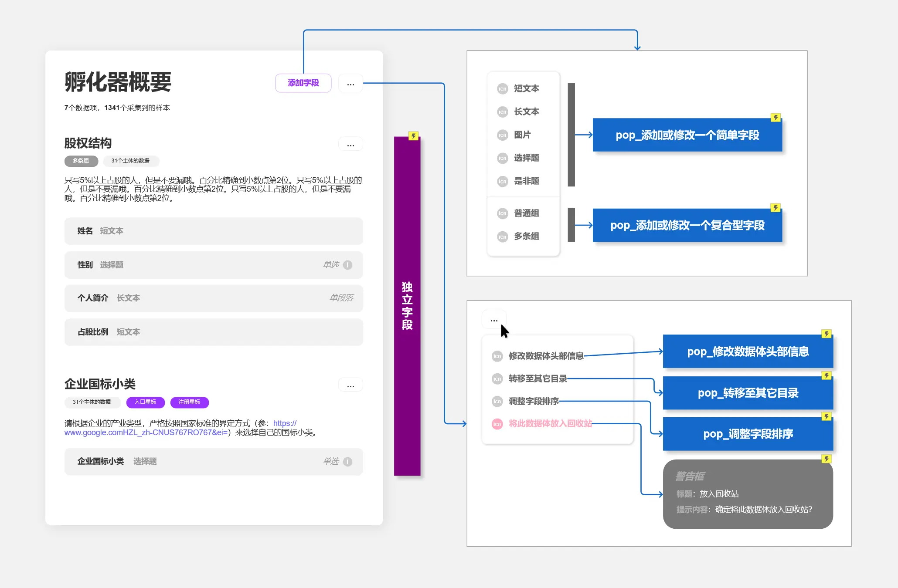This screenshot has height=588, width=898.
Task: Open the ... menu for 股权结构 section
Action: (x=350, y=145)
